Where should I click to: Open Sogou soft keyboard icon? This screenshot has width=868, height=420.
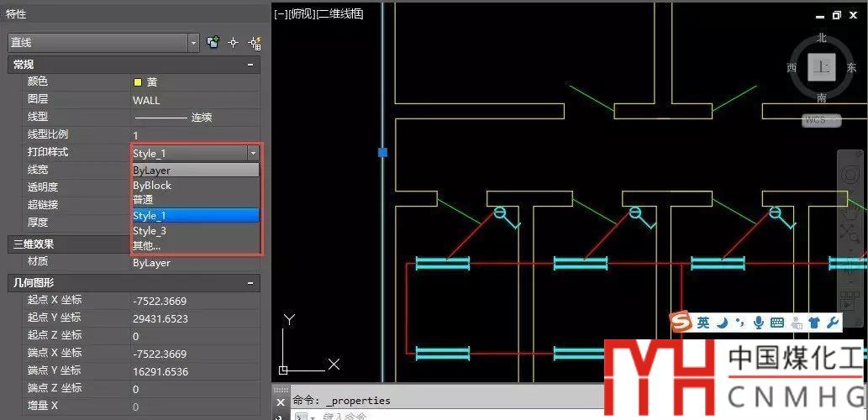tap(777, 323)
